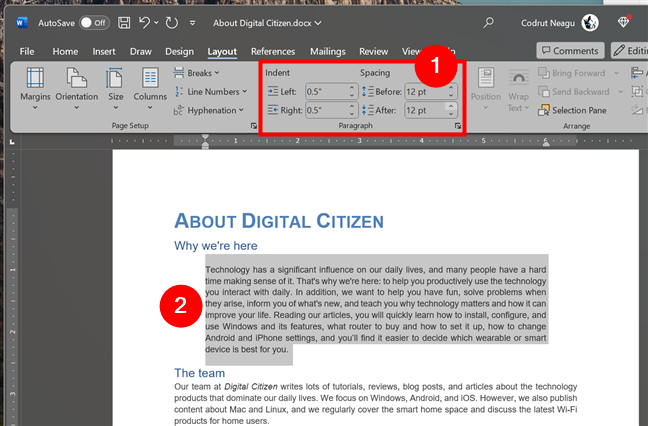Viewport: 648px width, 426px height.
Task: Click the Spacing Before value field
Action: (426, 92)
